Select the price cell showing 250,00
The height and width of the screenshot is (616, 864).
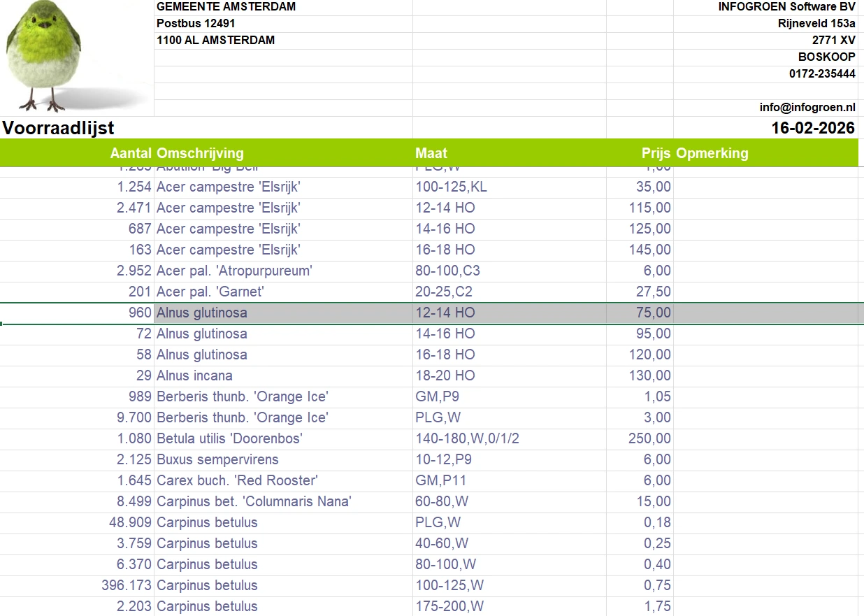pos(649,438)
